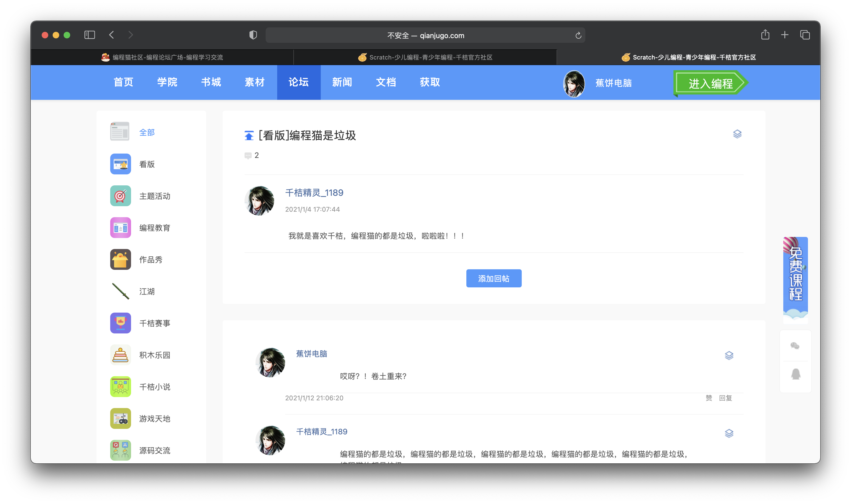Open 蕉饼电脑 reply author link
Viewport: 851px width, 504px height.
click(x=312, y=353)
